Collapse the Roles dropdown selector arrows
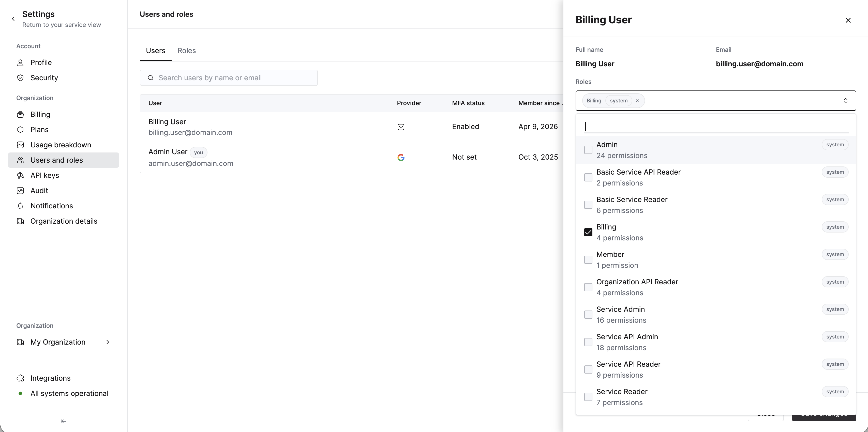The width and height of the screenshot is (868, 432). point(845,101)
